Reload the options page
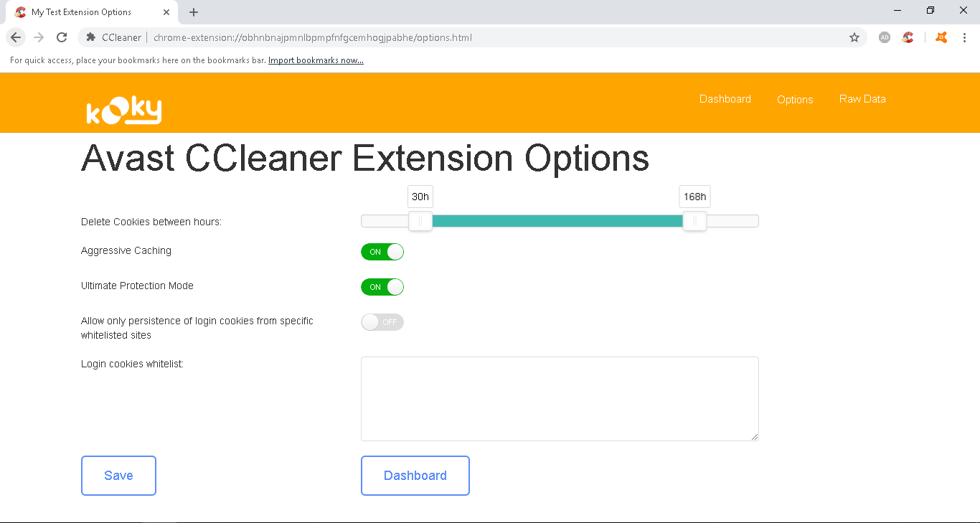Image resolution: width=980 pixels, height=523 pixels. (62, 37)
